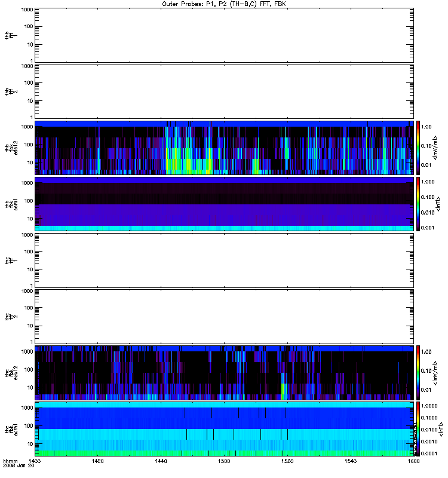This screenshot has height=478, width=448.
Task: Pick the thc scm1 color scale bar
Action: click(x=418, y=429)
